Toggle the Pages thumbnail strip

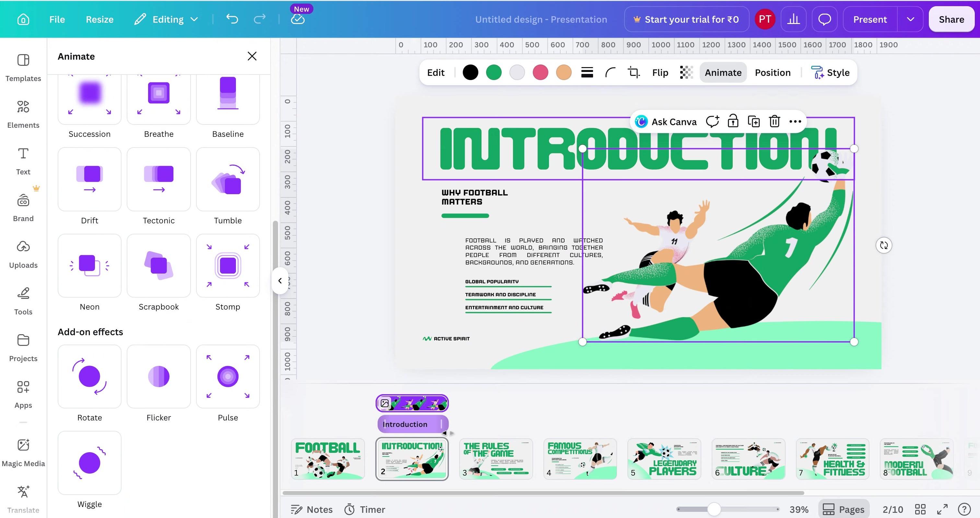[844, 509]
